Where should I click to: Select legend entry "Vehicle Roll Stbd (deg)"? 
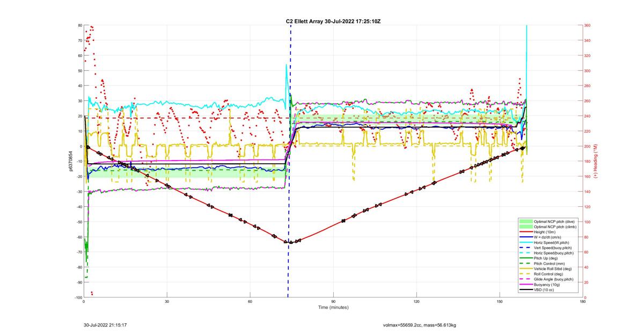click(x=553, y=268)
